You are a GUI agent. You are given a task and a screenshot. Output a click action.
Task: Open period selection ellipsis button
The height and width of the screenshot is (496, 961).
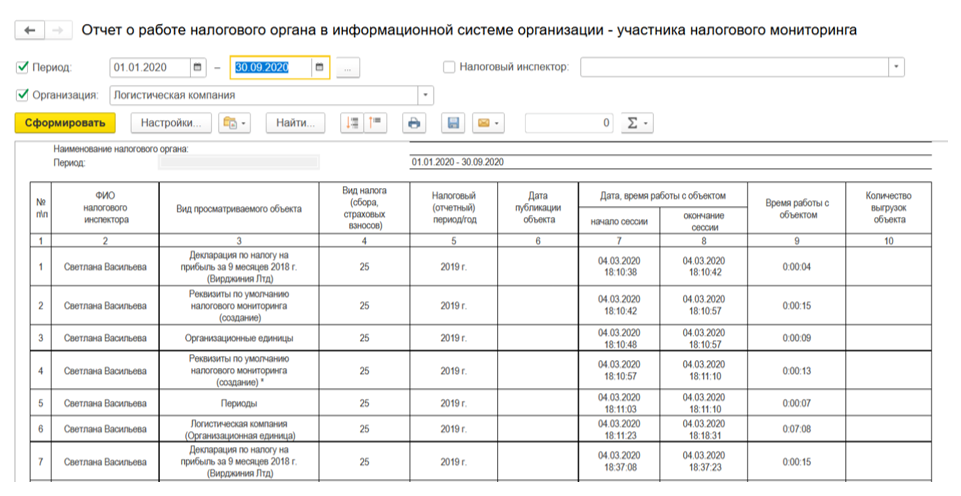point(348,68)
